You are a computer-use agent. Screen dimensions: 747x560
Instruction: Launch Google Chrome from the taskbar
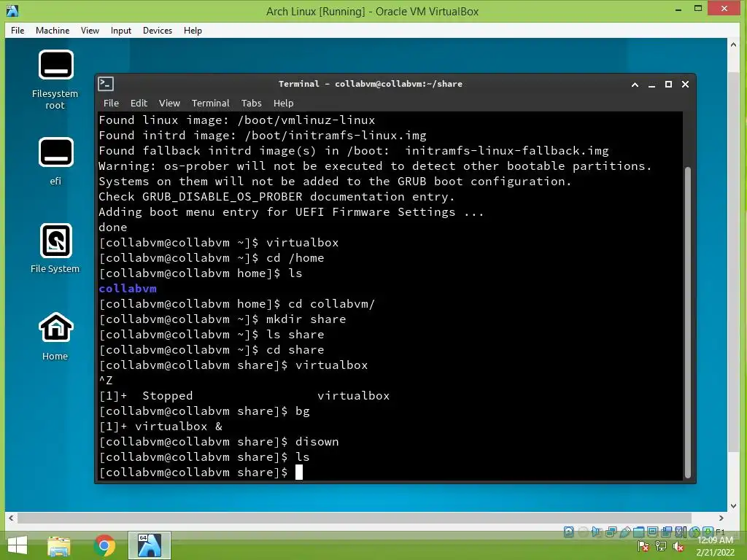104,545
